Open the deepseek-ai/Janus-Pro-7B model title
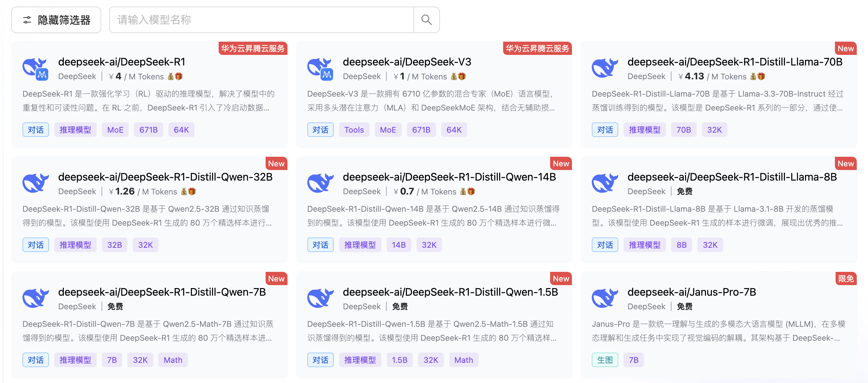Image resolution: width=868 pixels, height=383 pixels. (691, 292)
